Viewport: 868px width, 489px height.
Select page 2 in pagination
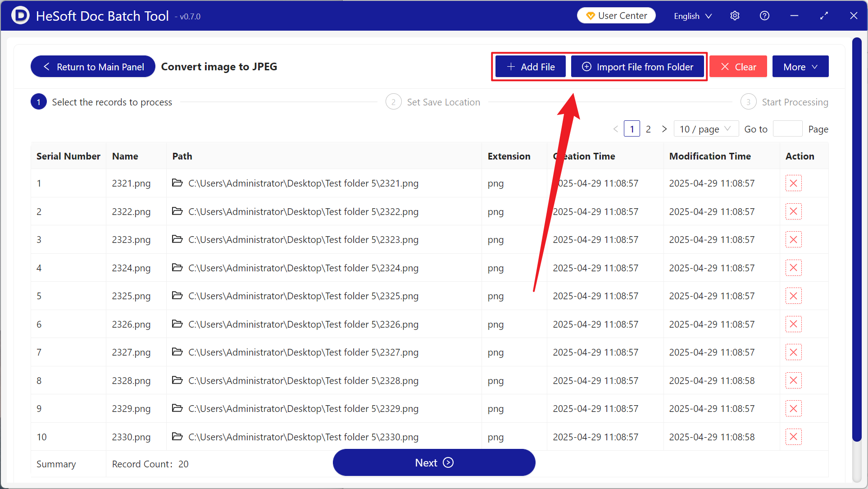648,129
